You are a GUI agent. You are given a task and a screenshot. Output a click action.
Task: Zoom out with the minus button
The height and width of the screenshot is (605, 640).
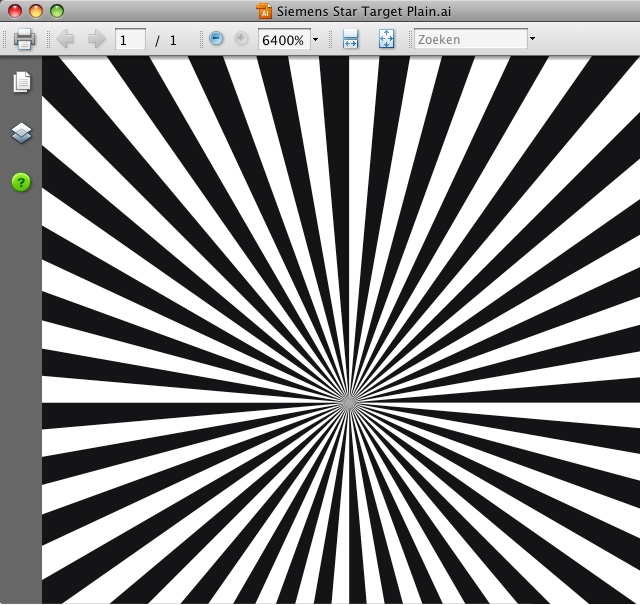[216, 40]
